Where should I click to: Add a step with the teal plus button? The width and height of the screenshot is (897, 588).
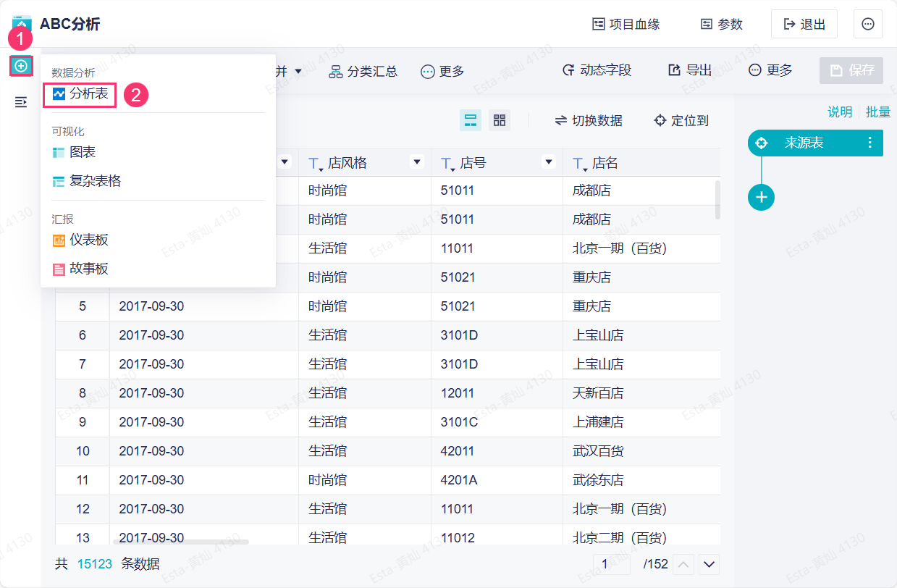pyautogui.click(x=761, y=197)
